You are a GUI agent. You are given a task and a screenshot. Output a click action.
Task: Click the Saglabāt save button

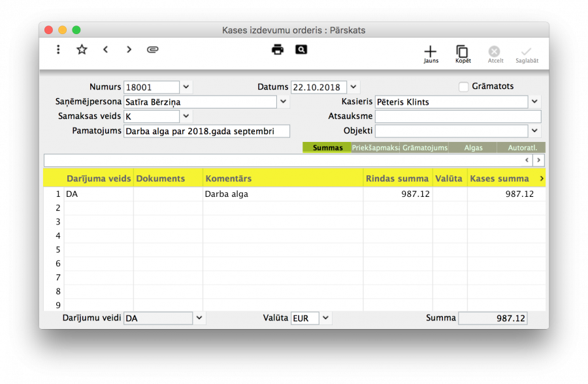click(527, 52)
